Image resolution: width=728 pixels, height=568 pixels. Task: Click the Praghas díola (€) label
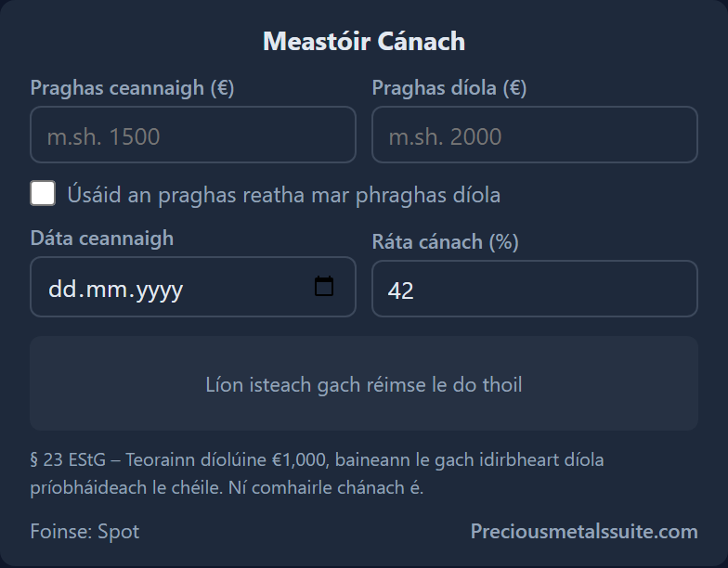(449, 87)
